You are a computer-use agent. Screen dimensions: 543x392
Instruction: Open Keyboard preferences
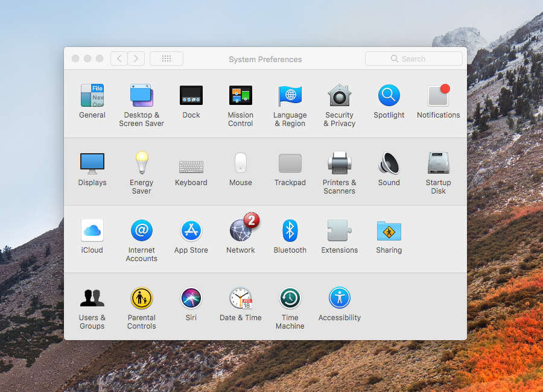coord(191,166)
